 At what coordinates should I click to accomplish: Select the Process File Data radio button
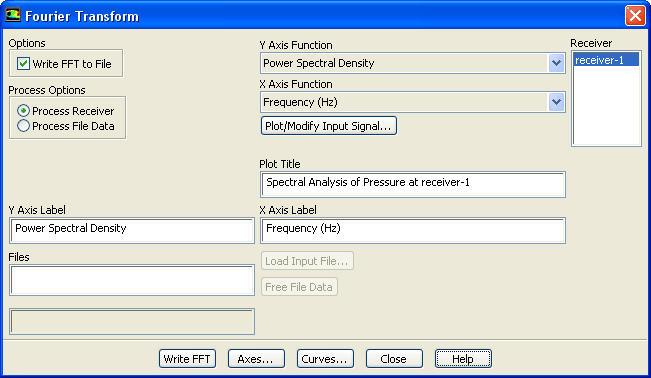click(23, 126)
